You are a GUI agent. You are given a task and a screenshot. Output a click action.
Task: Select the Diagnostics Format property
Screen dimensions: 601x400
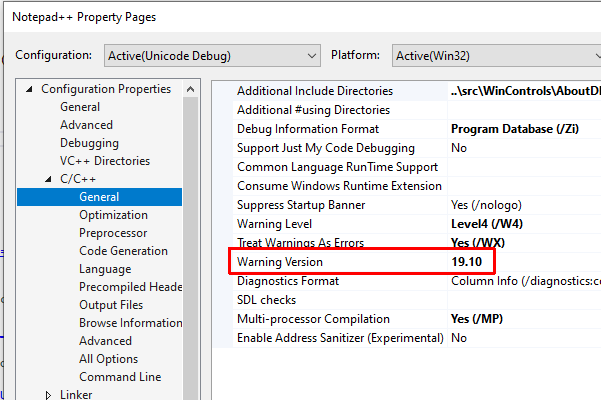pos(288,281)
